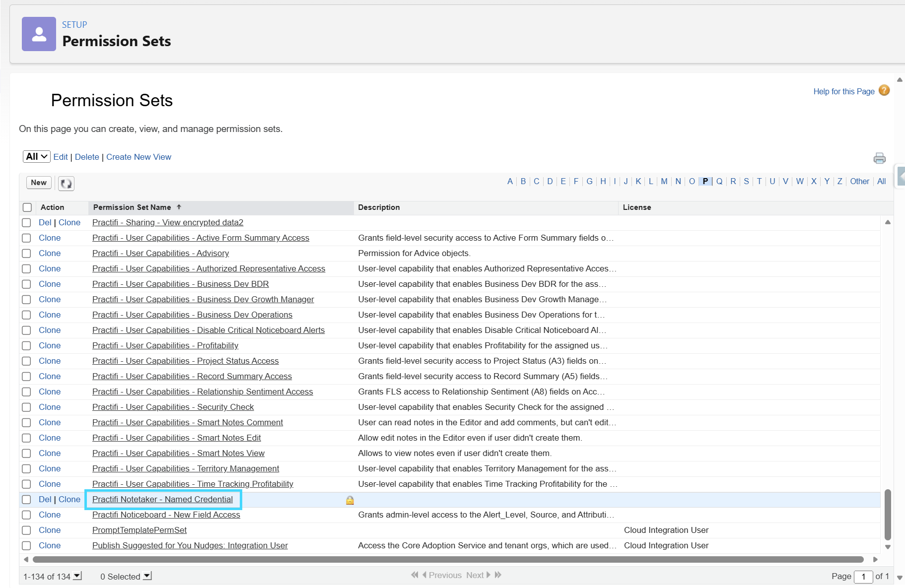Viewport: 905px width, 588px height.
Task: Filter list by letter S
Action: pyautogui.click(x=746, y=181)
